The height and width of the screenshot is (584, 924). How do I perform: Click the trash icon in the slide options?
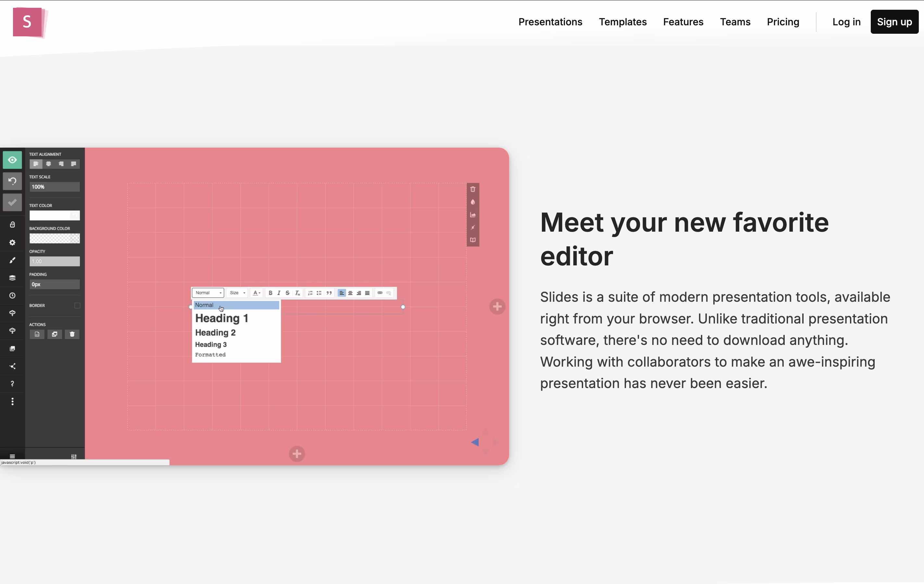coord(473,189)
